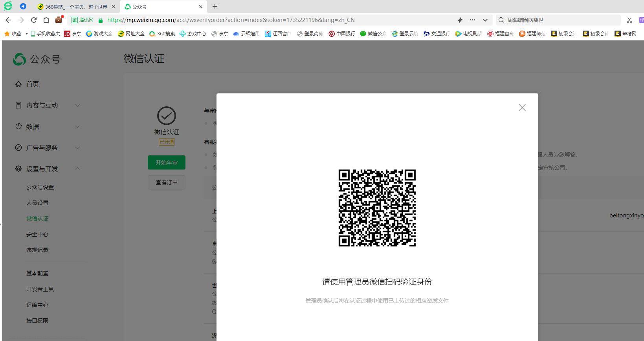Open 电视剧 bookmark
Viewport: 644px width, 341px height.
tap(468, 34)
